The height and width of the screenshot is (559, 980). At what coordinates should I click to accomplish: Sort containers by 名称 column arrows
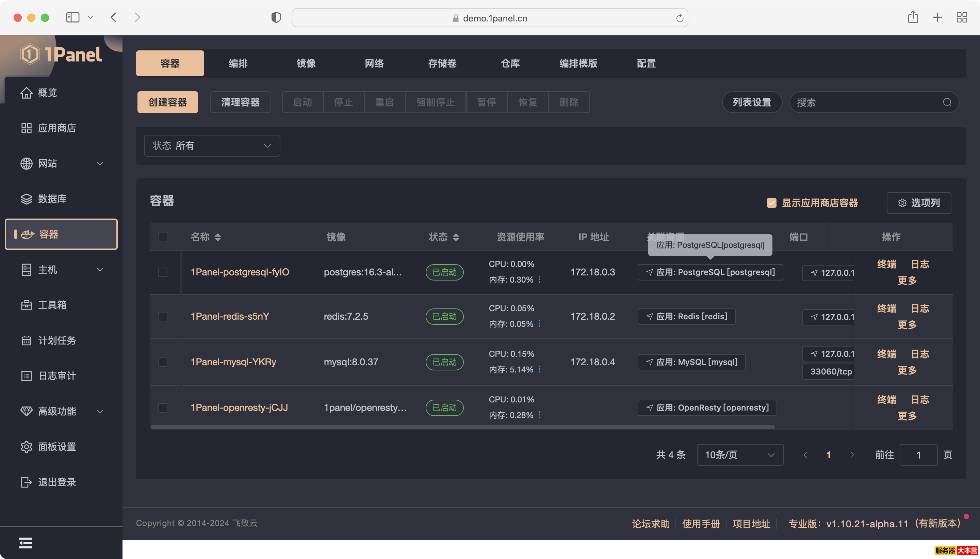pyautogui.click(x=217, y=237)
